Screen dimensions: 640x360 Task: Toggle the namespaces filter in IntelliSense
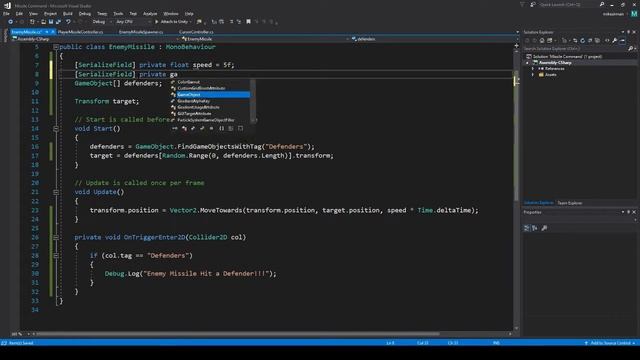221,129
